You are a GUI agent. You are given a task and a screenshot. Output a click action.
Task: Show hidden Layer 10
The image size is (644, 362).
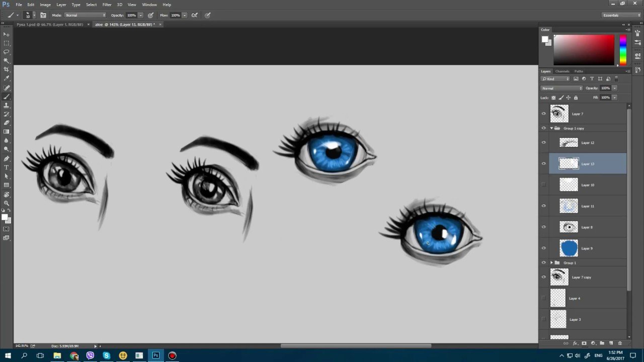tap(543, 185)
